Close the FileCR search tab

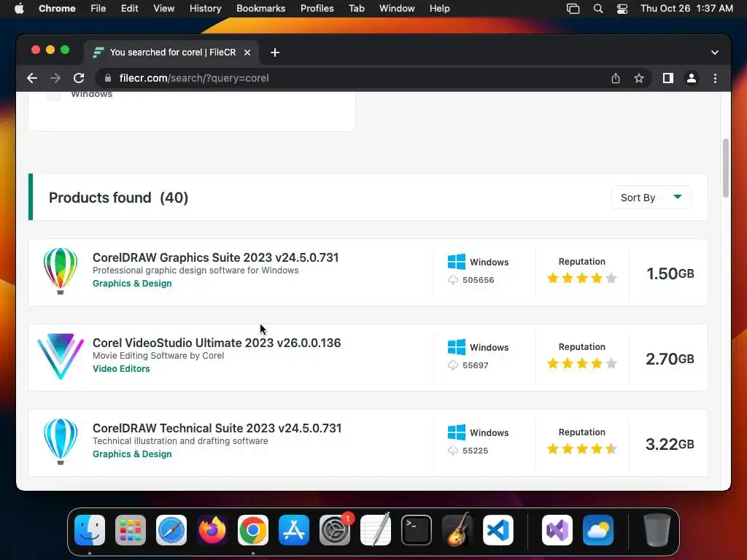pyautogui.click(x=247, y=52)
